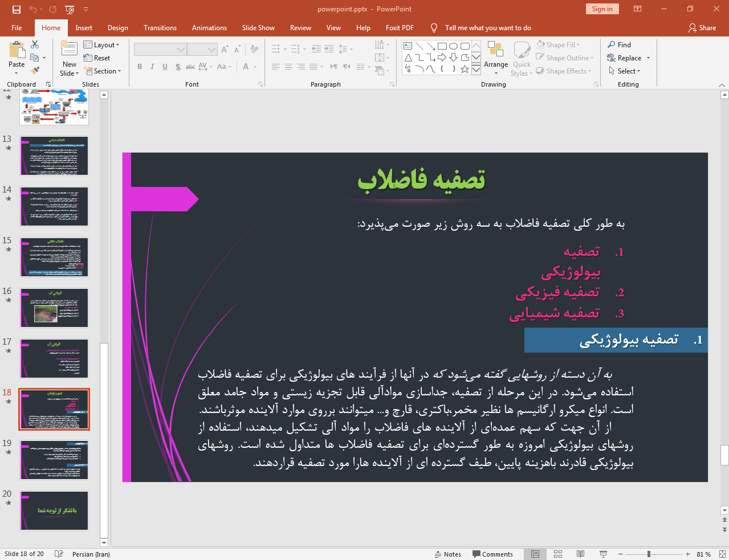Screen dimensions: 729x560
Task: Switch to Slide Sorter view
Action: click(558, 554)
